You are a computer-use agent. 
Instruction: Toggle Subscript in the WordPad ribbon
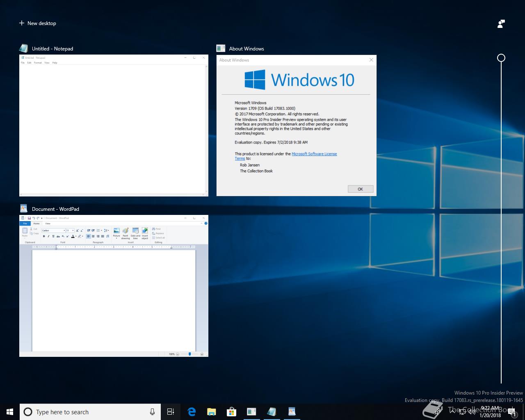click(x=63, y=236)
